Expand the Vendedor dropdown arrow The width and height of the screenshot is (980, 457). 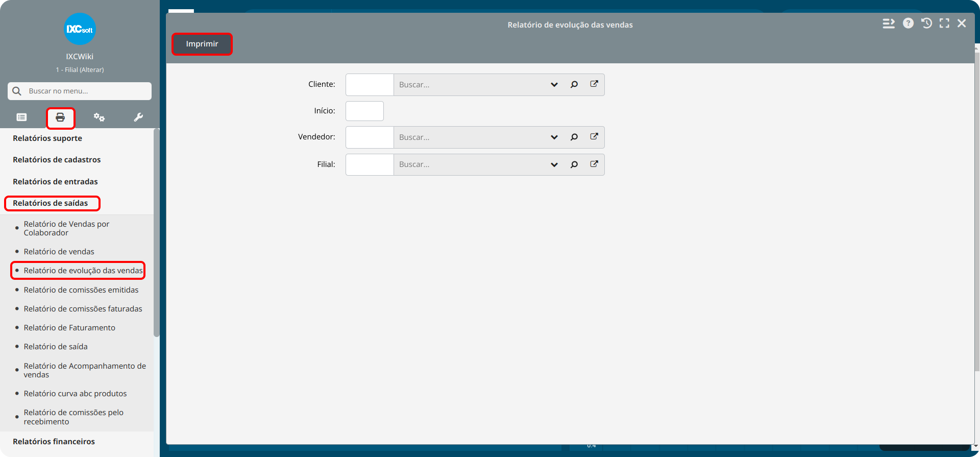tap(554, 137)
